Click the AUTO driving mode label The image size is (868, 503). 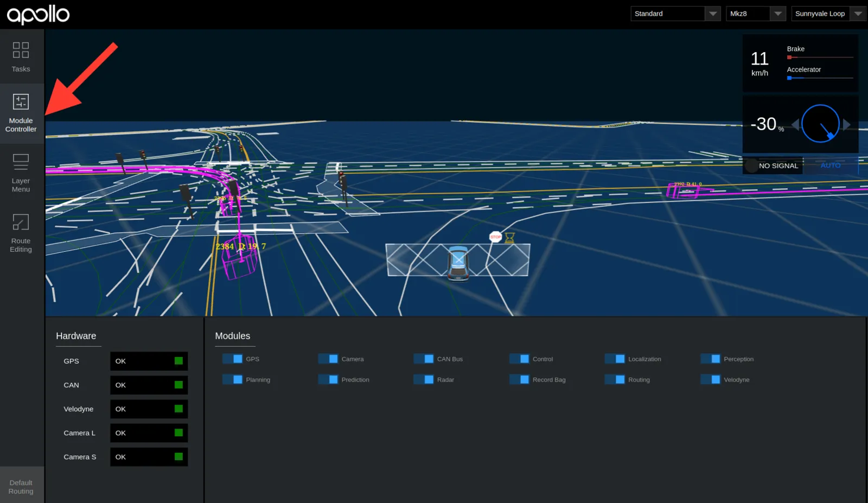(x=831, y=165)
